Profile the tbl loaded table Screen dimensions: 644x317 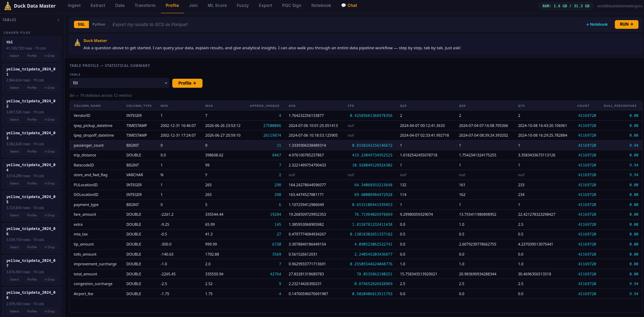[x=32, y=56]
